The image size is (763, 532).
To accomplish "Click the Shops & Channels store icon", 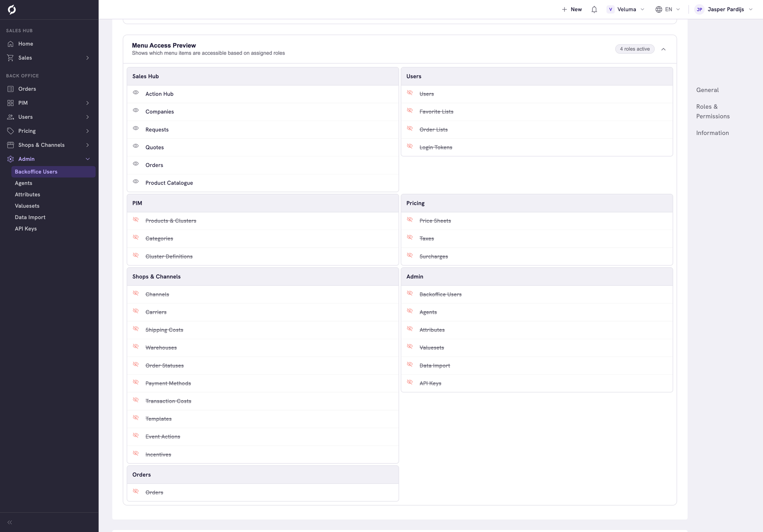I will pyautogui.click(x=11, y=145).
